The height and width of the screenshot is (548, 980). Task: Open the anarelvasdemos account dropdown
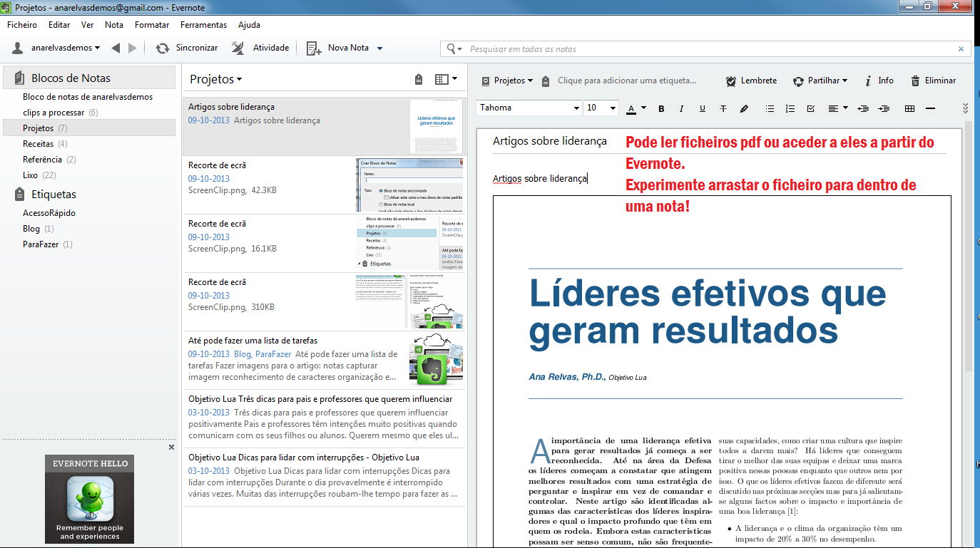click(x=57, y=48)
